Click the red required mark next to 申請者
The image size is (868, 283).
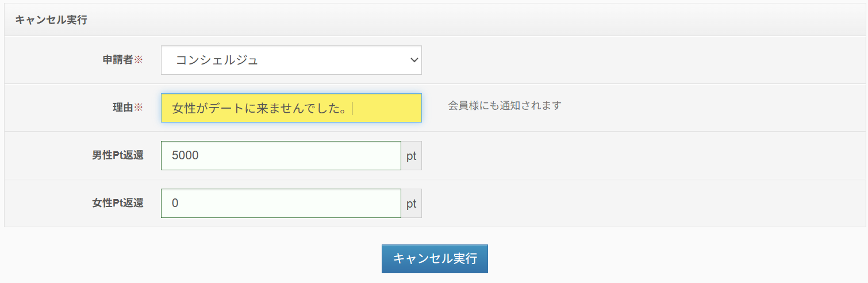(138, 60)
